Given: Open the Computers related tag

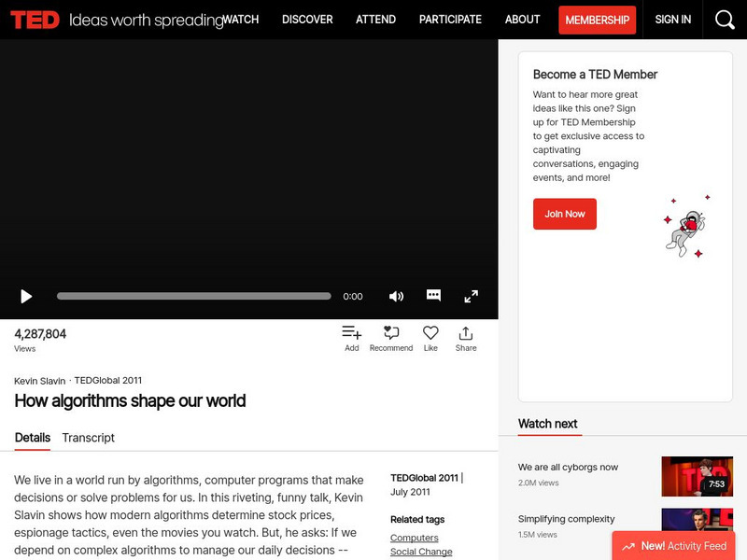Looking at the screenshot, I should 414,538.
